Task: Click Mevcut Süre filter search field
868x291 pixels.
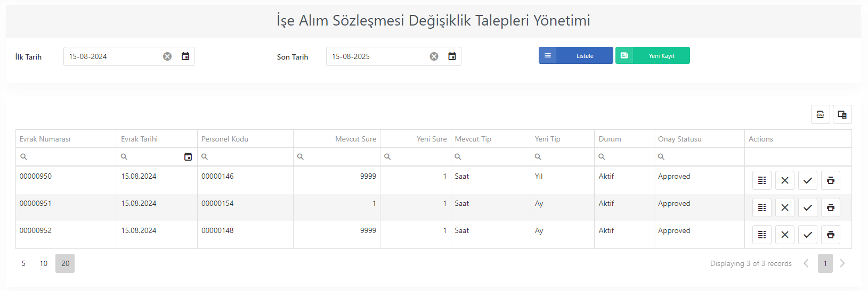Action: pos(337,157)
